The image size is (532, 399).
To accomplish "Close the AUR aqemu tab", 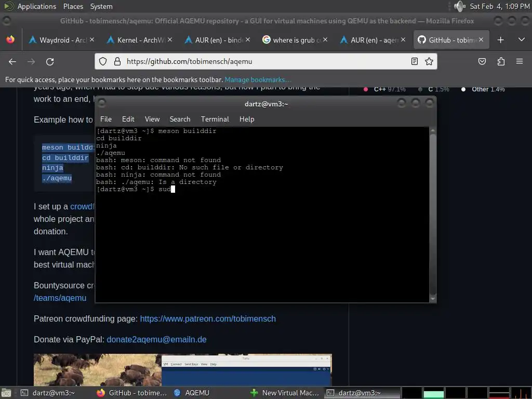I will [403, 39].
